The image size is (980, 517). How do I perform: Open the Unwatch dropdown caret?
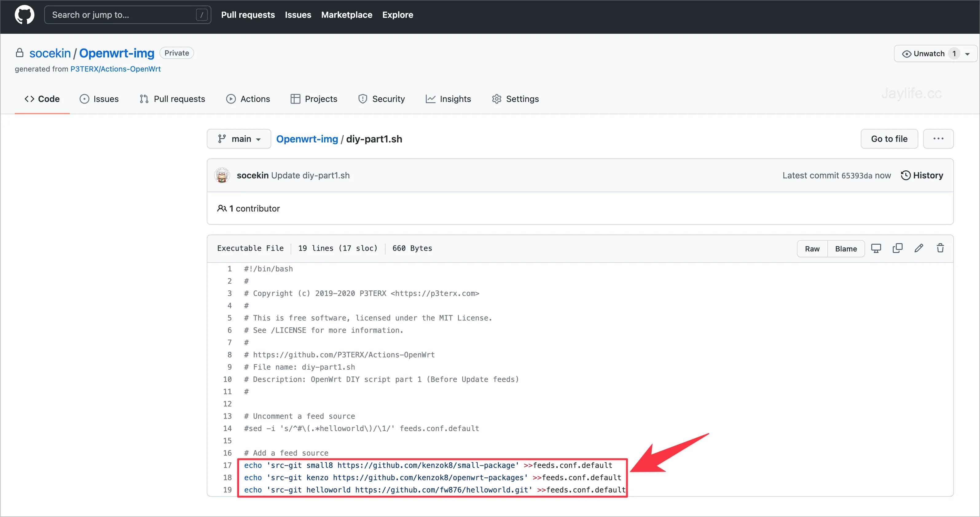[967, 54]
